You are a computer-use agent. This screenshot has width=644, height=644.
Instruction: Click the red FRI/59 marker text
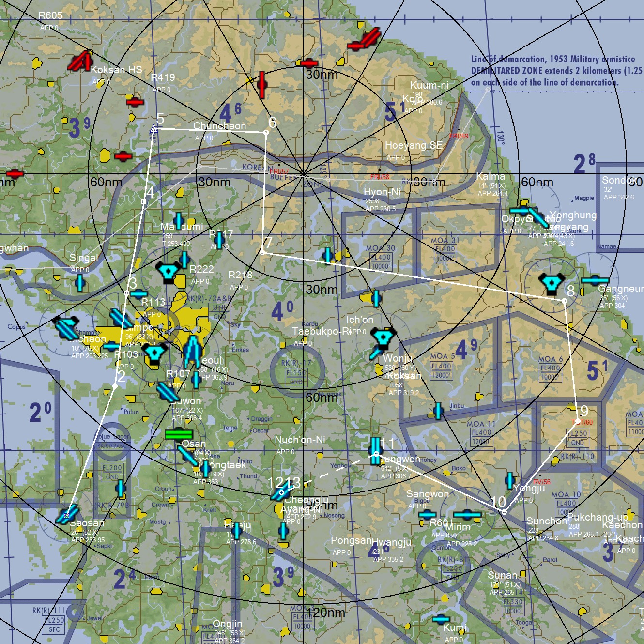[459, 136]
